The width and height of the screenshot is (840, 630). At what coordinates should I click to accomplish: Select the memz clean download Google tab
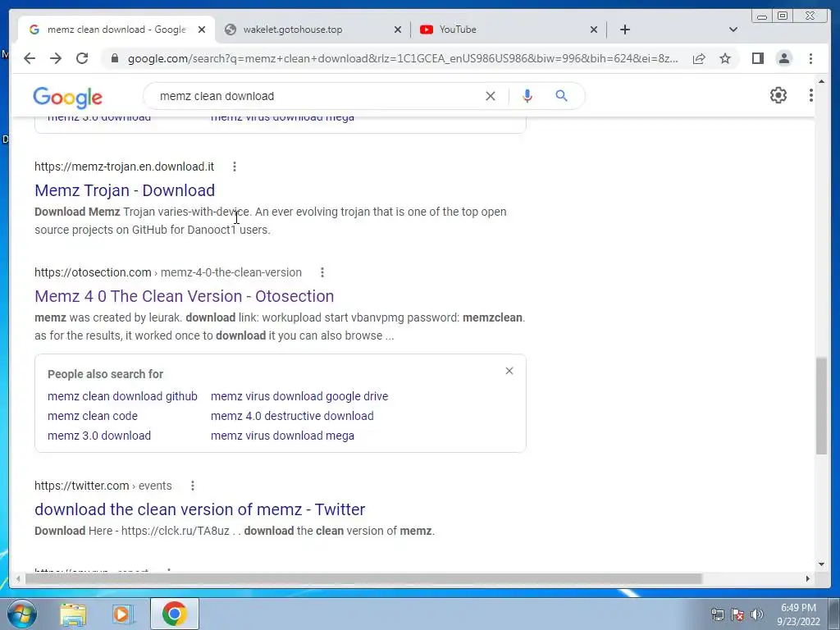116,30
